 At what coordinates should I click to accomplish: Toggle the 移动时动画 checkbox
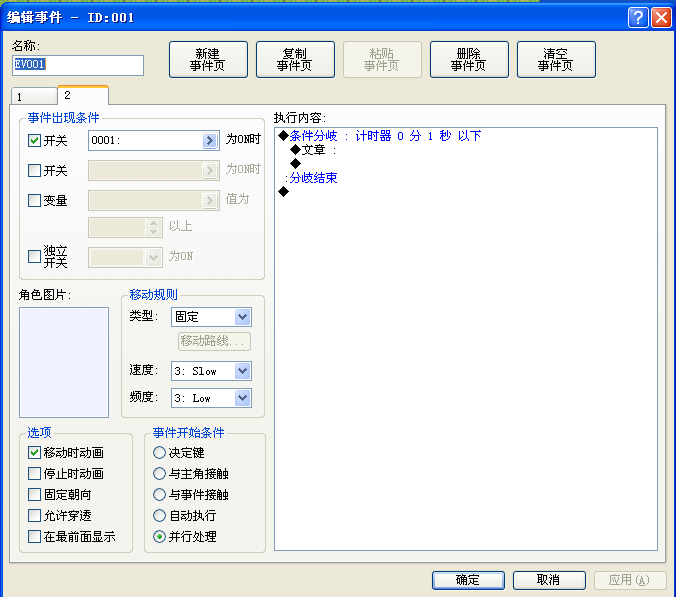[x=34, y=453]
